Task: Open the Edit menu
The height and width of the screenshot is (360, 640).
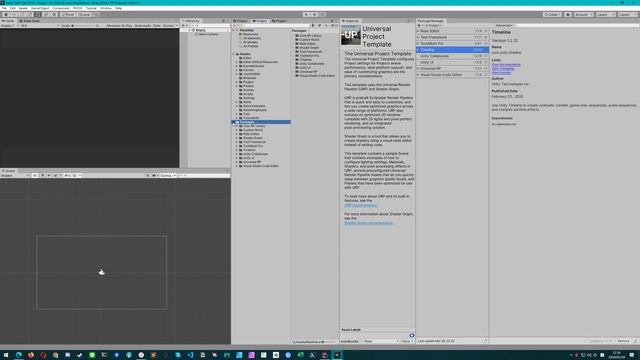Action: (13, 8)
